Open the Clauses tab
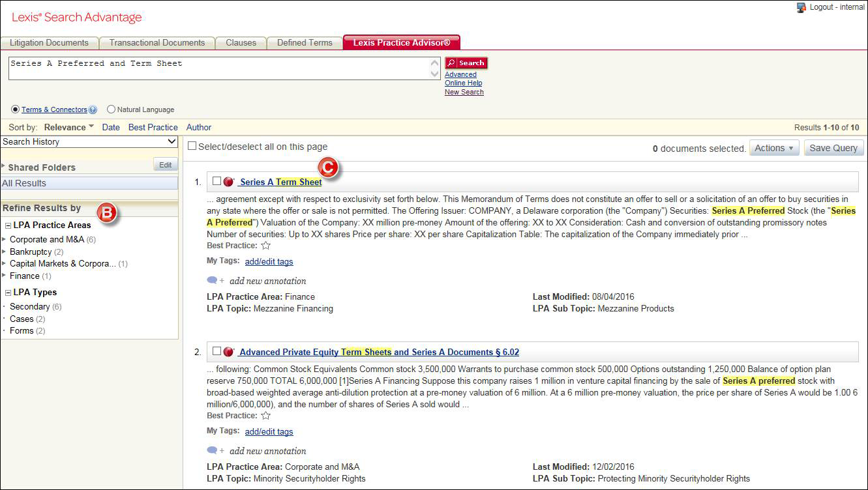This screenshot has height=490, width=868. 241,42
